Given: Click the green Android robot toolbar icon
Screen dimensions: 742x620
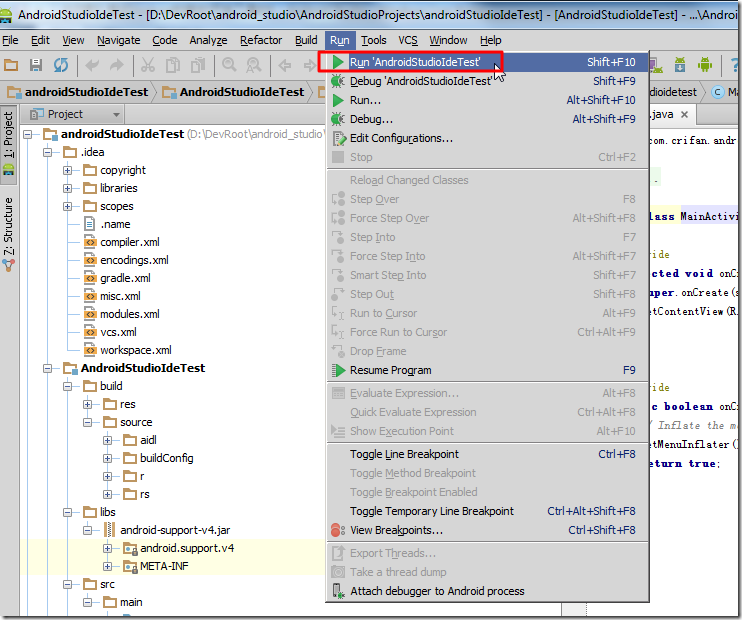Looking at the screenshot, I should (x=705, y=64).
